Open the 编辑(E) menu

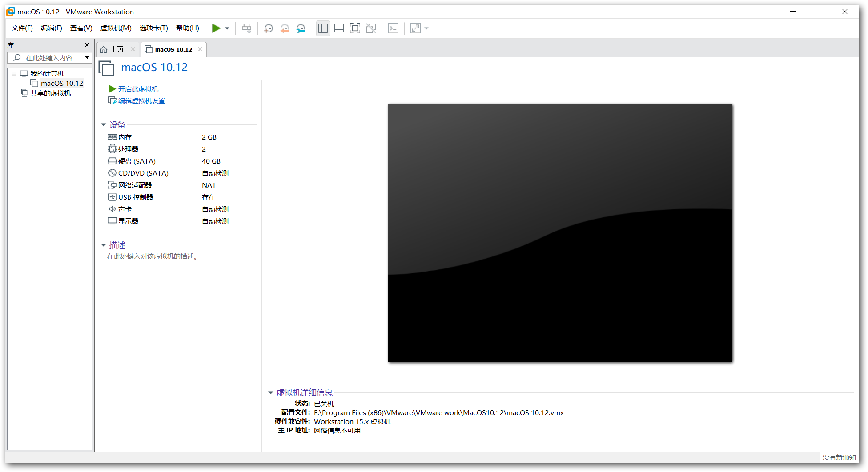pyautogui.click(x=51, y=28)
